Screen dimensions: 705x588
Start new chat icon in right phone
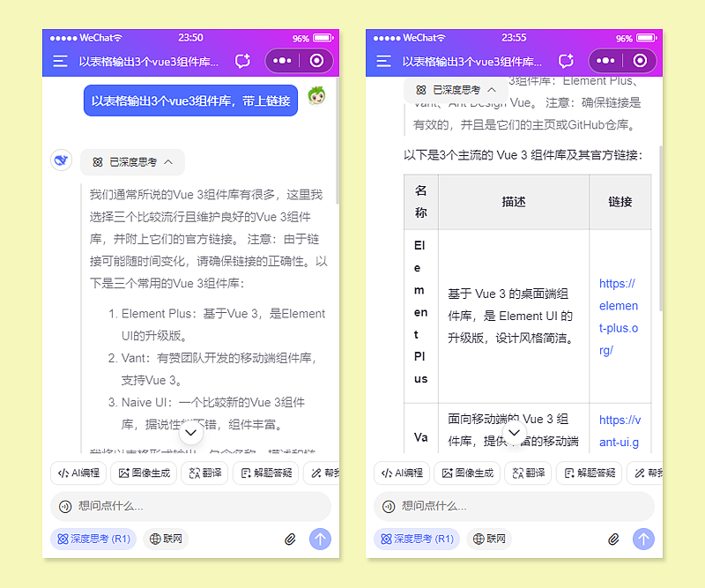tap(566, 61)
